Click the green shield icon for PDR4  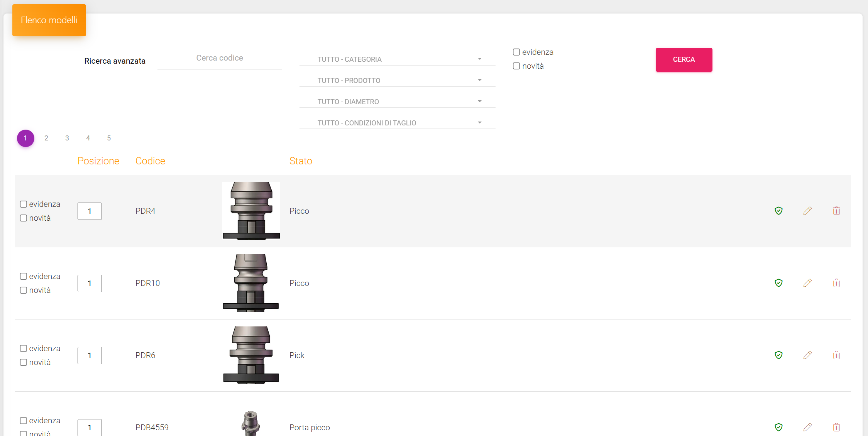(x=778, y=211)
